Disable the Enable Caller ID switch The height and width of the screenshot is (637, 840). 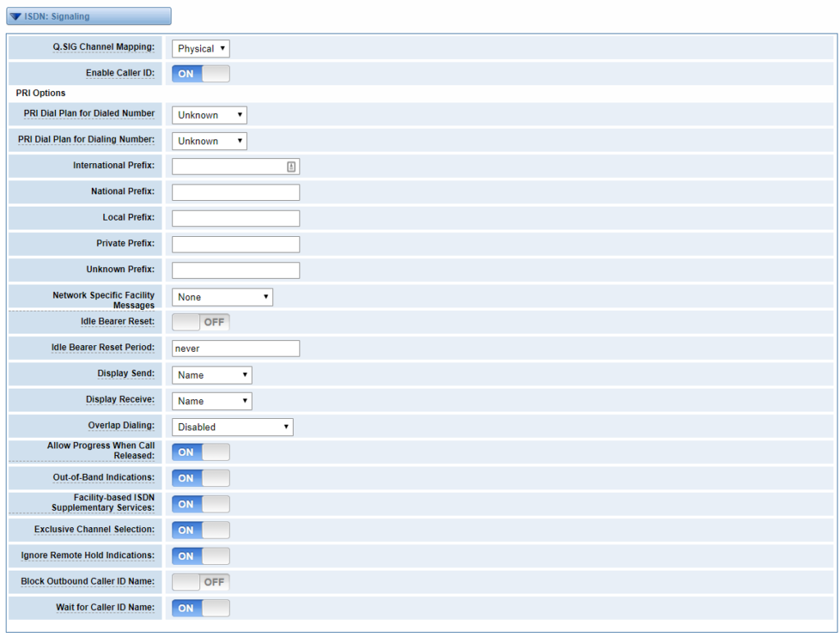[200, 73]
